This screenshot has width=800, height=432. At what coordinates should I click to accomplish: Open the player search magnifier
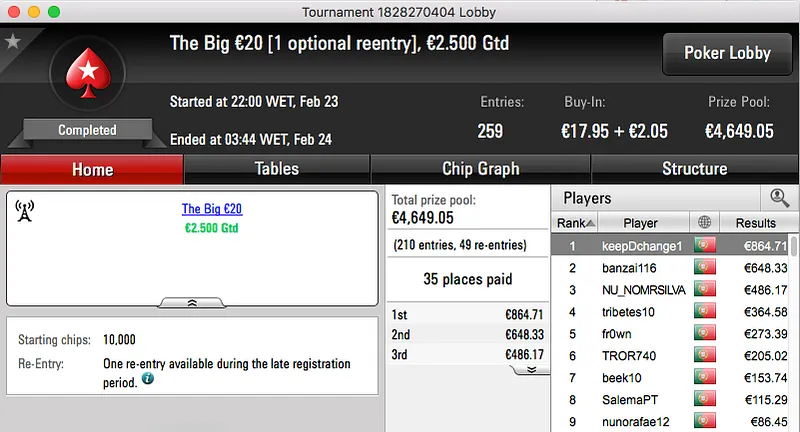(779, 198)
